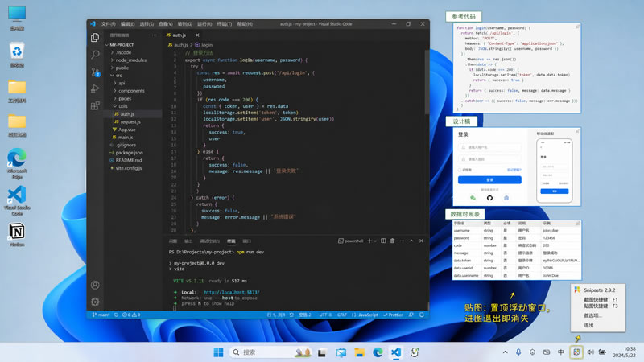644x362 pixels.
Task: Click the main branch status bar button
Action: (x=101, y=315)
